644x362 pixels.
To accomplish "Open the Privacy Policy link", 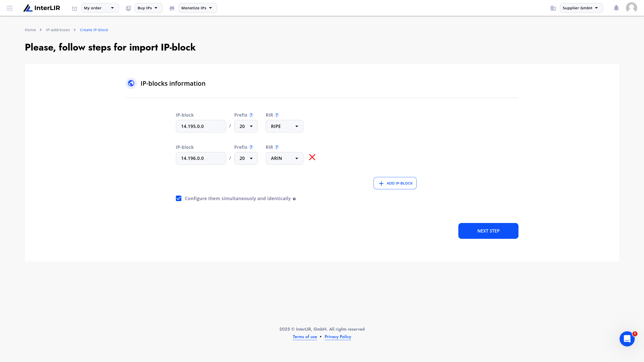I will tap(338, 337).
